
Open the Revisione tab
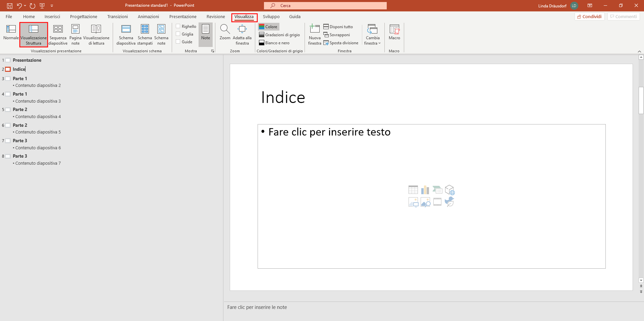point(216,16)
